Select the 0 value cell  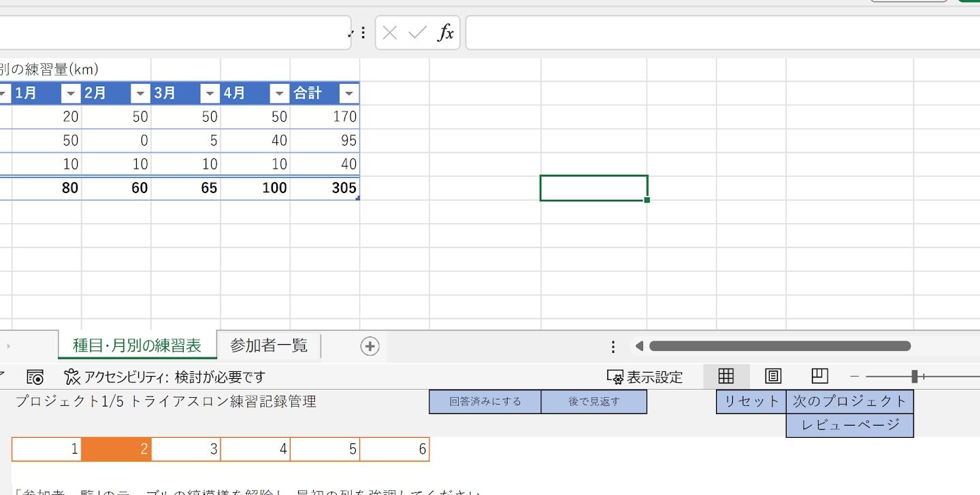(x=116, y=140)
